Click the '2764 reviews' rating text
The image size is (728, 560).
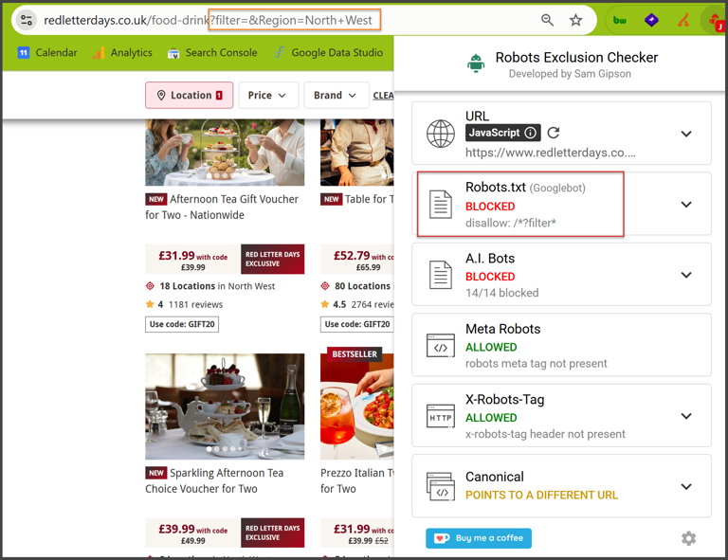(373, 304)
